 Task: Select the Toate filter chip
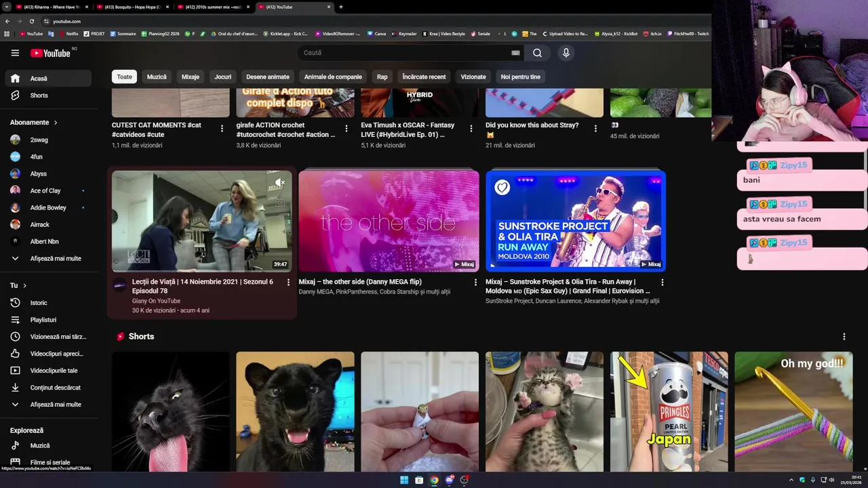[124, 77]
